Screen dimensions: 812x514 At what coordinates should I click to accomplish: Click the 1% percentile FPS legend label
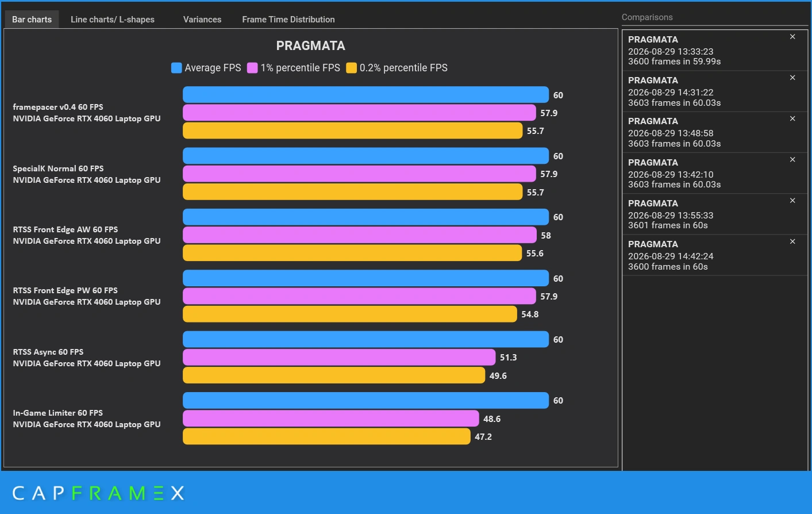tap(300, 68)
